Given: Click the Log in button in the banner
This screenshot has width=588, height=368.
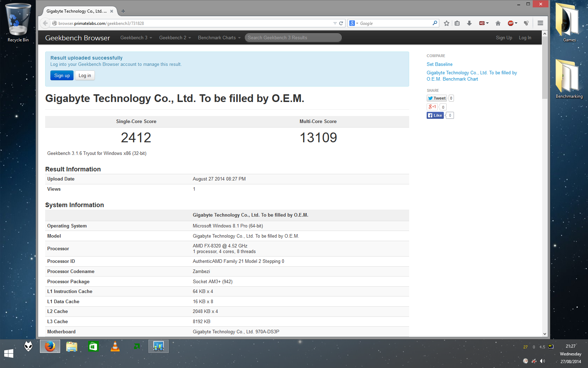Looking at the screenshot, I should (85, 75).
